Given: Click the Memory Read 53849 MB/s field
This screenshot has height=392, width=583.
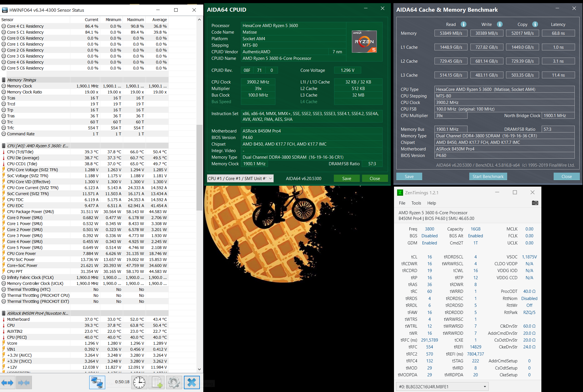Looking at the screenshot, I should pos(451,33).
